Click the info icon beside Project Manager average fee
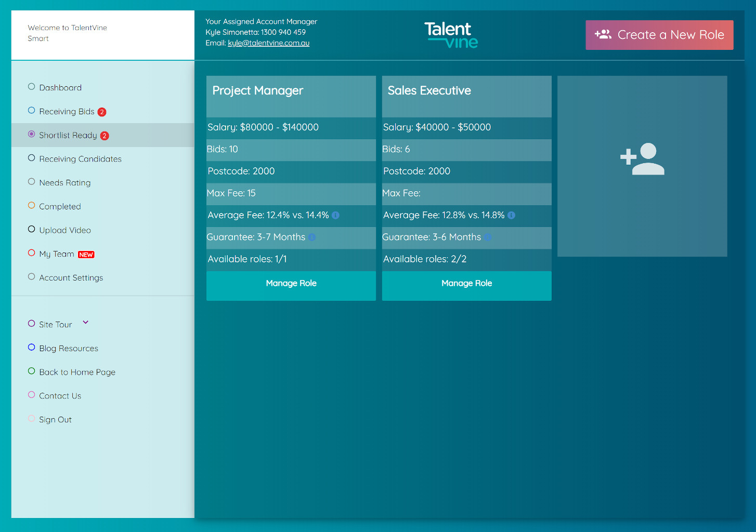Screen dimensions: 756x532 (x=335, y=215)
